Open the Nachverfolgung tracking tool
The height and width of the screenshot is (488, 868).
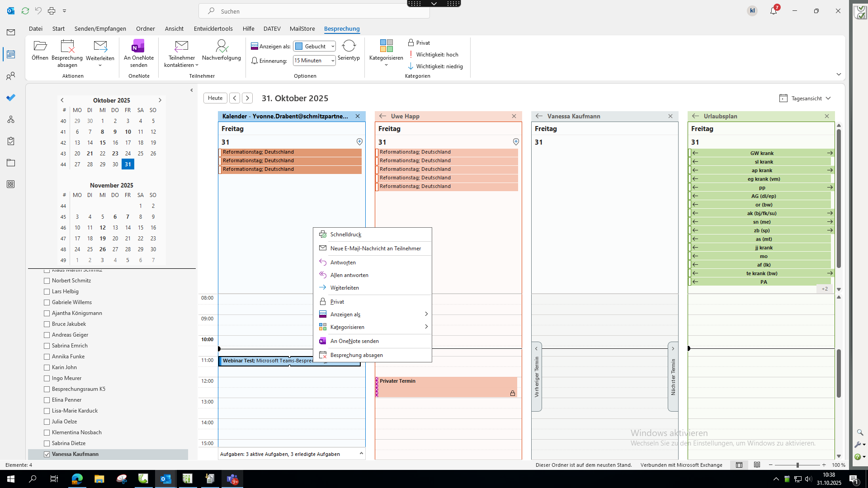click(x=221, y=47)
